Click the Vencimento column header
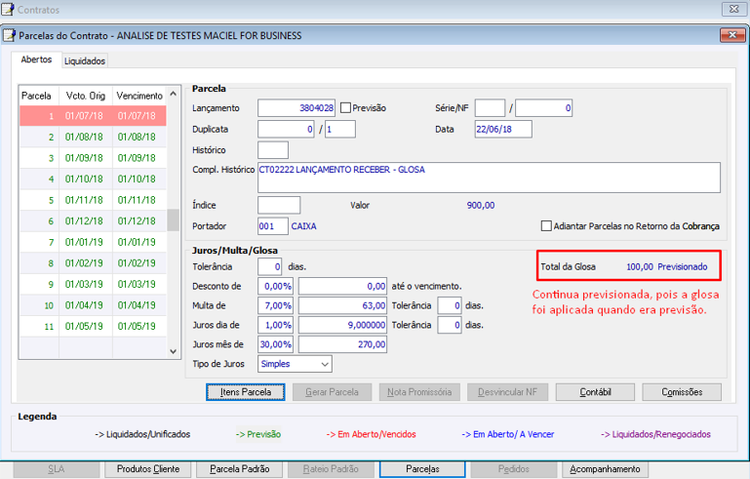This screenshot has width=750, height=479. coord(140,96)
